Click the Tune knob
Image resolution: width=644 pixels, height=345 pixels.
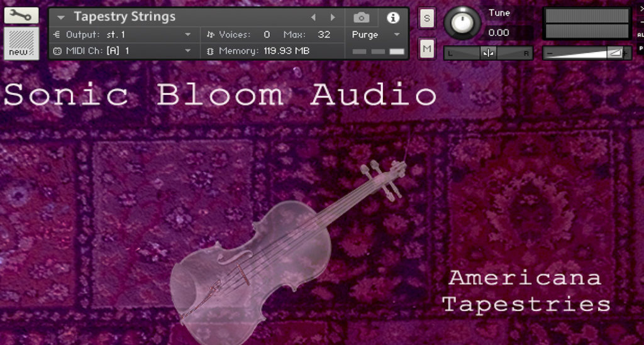click(462, 23)
